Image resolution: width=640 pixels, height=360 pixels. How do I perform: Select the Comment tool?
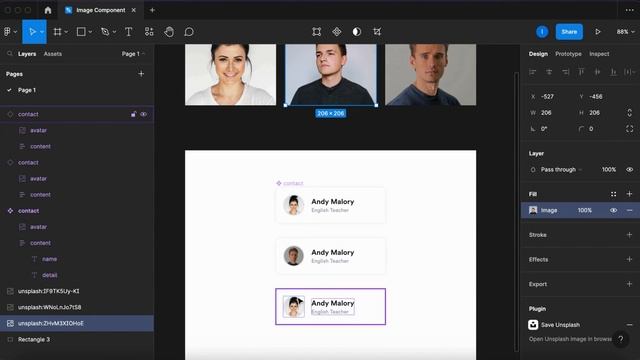pos(189,32)
